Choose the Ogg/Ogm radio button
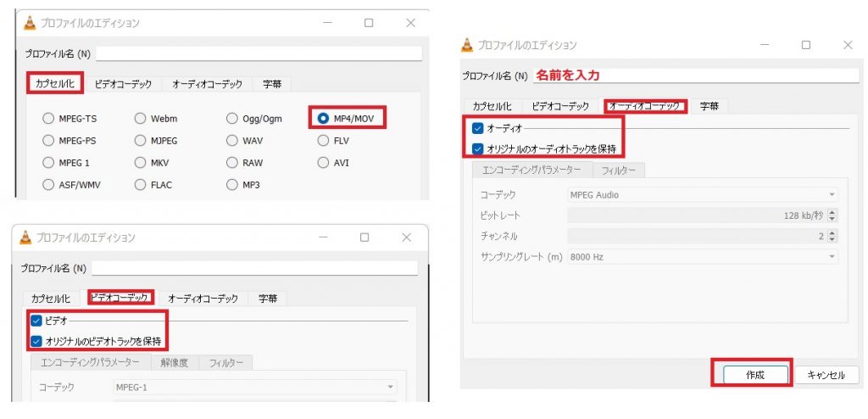Screen dimensions: 868x419 [x=232, y=119]
